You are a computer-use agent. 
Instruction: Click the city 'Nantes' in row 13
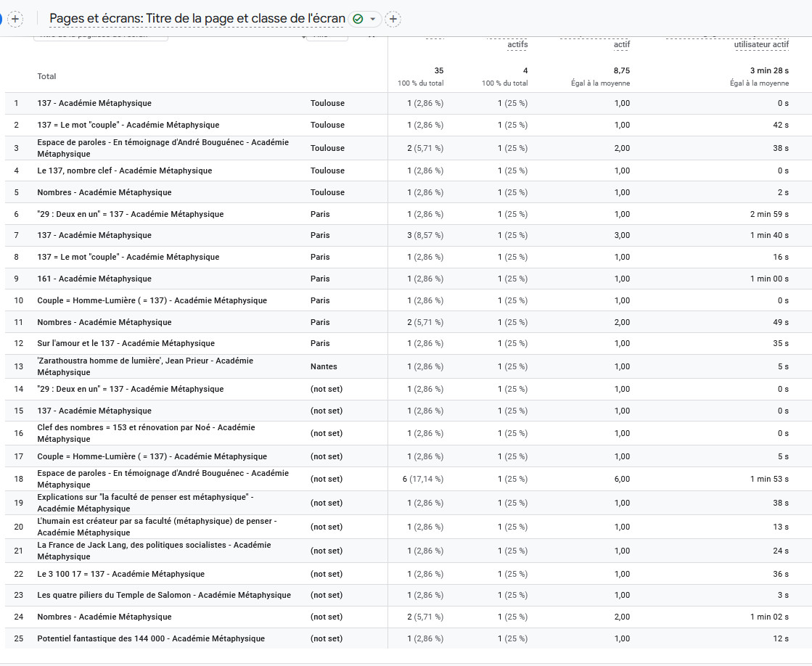click(324, 366)
